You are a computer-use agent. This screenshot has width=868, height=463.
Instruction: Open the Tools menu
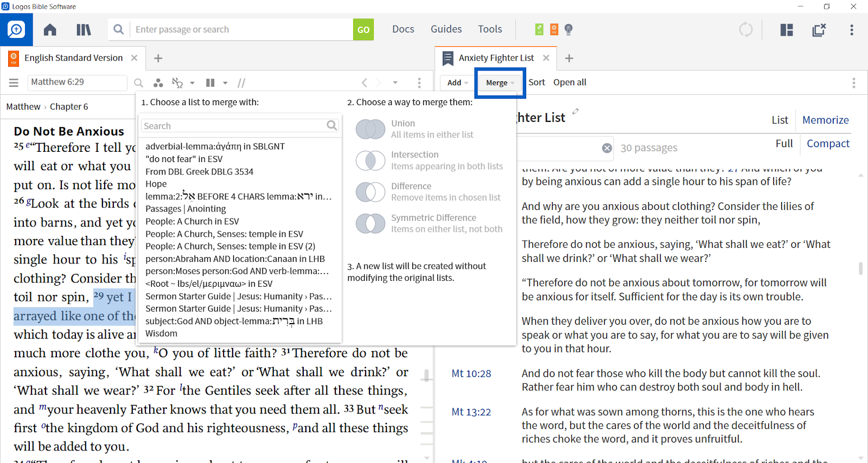(x=490, y=29)
